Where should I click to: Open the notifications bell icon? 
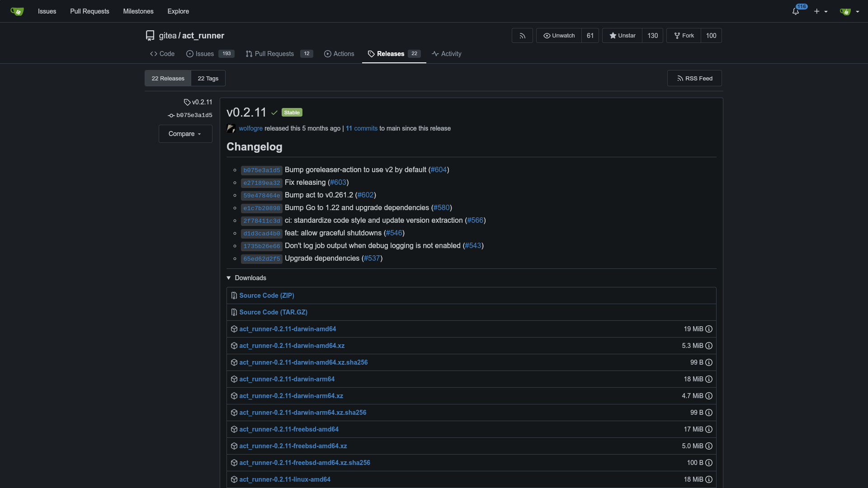click(x=795, y=11)
